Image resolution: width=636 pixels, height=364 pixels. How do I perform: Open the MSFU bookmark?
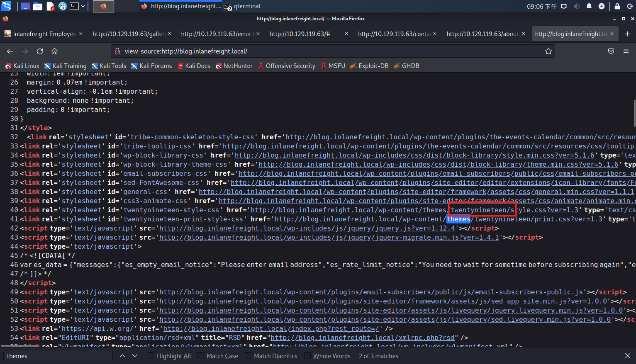(333, 66)
